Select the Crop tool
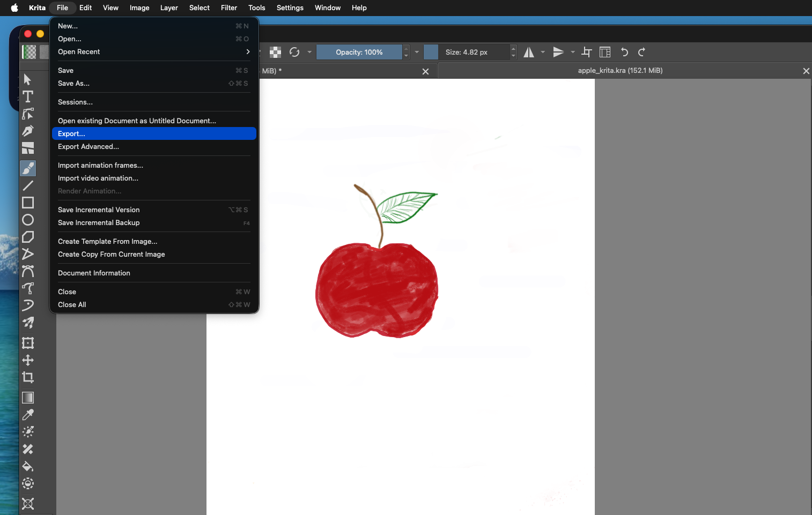This screenshot has width=812, height=515. 28,377
